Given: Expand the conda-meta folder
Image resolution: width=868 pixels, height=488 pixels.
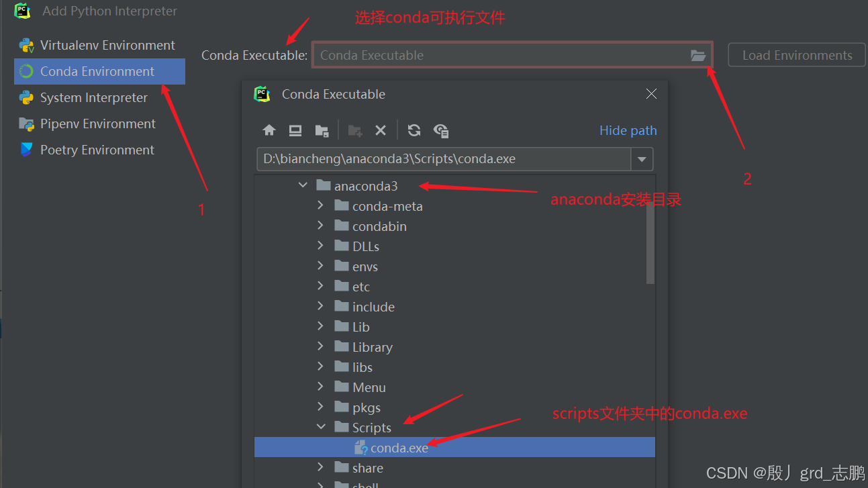Looking at the screenshot, I should tap(321, 206).
